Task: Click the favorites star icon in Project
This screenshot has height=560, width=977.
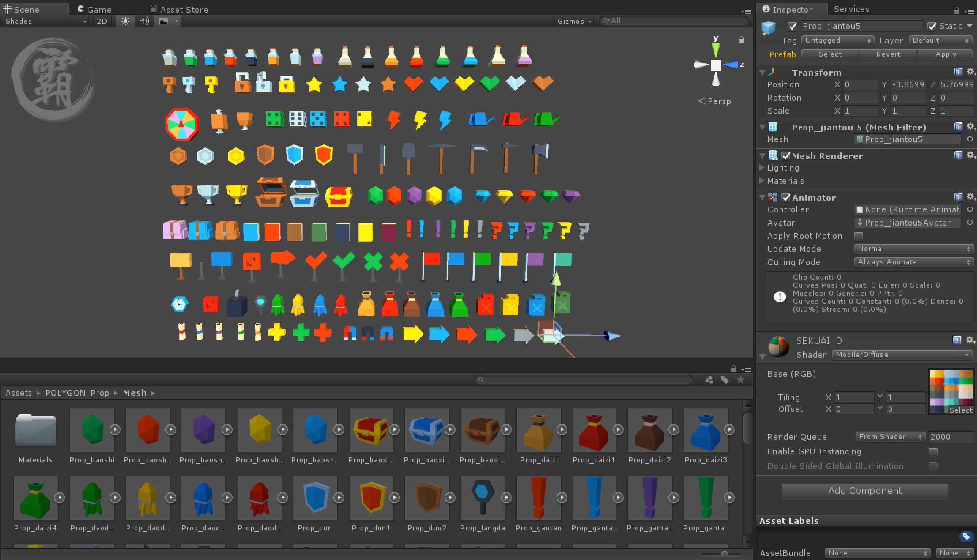Action: tap(740, 380)
